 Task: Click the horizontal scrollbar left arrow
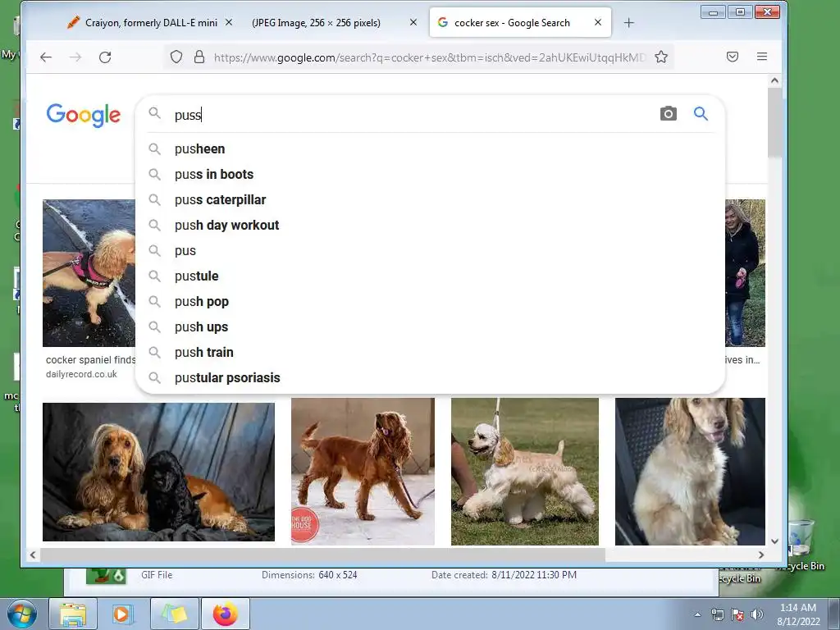pyautogui.click(x=33, y=555)
